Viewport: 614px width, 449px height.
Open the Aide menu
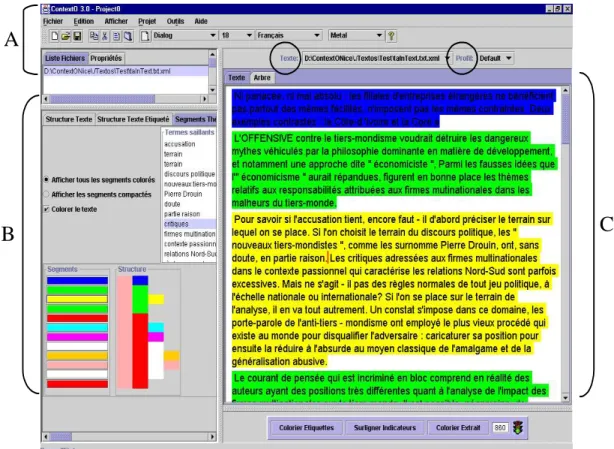click(201, 21)
